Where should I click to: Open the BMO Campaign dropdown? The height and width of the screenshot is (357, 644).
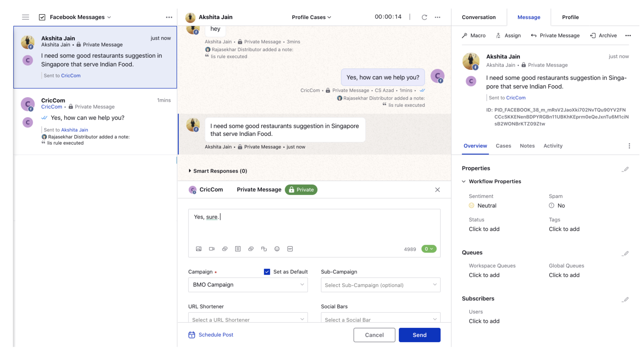pyautogui.click(x=248, y=285)
